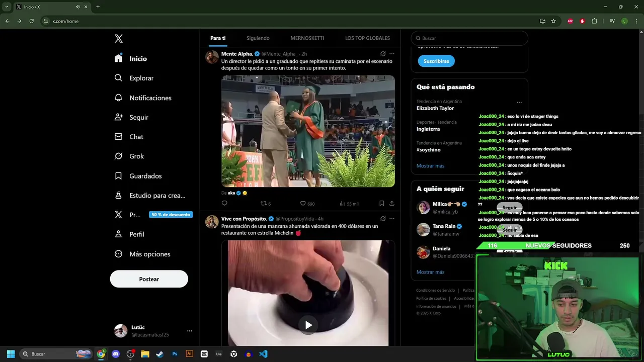Open a new browser tab
This screenshot has width=644, height=362.
pos(98,7)
